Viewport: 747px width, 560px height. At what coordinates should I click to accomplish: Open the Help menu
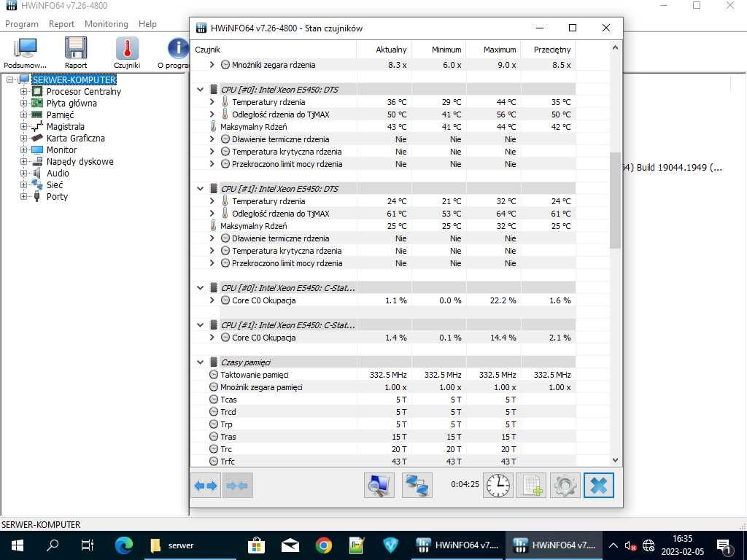[147, 24]
